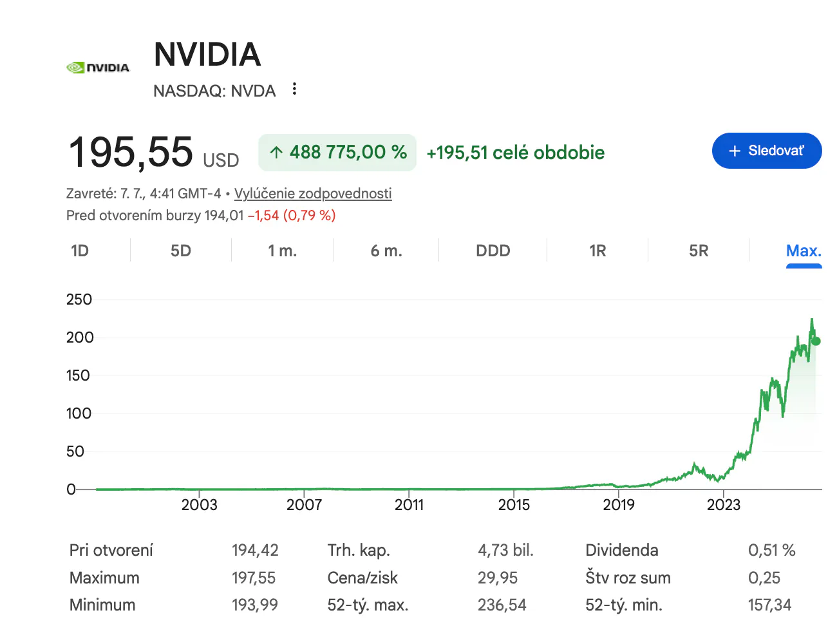The height and width of the screenshot is (644, 837).
Task: Click the 52-tý. max. value 236,54
Action: pos(502,605)
